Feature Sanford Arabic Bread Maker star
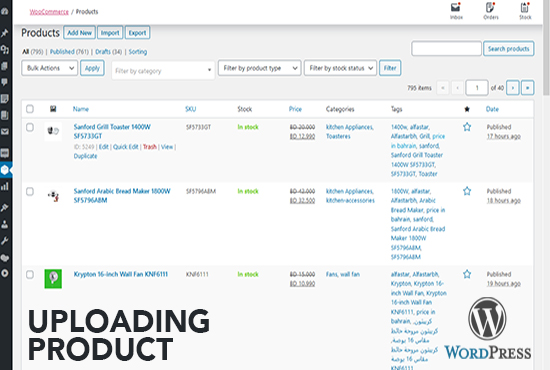Screen dimensions: 550x370 [x=467, y=191]
